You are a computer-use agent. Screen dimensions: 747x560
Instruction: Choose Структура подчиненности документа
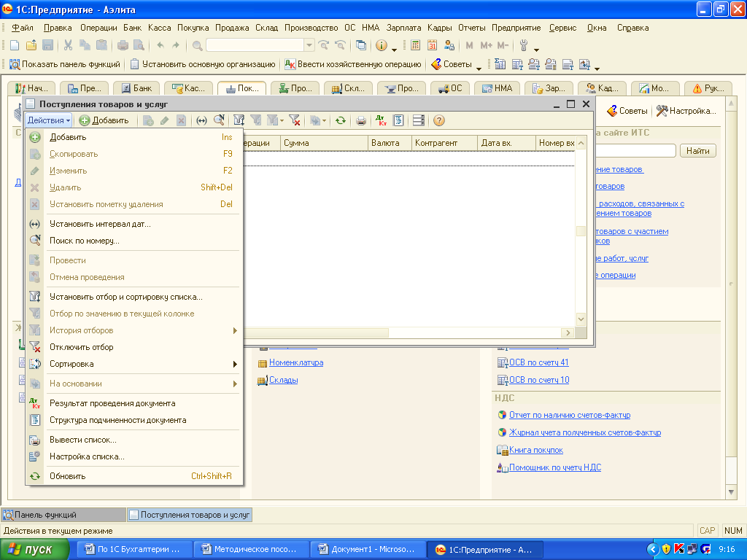134,420
